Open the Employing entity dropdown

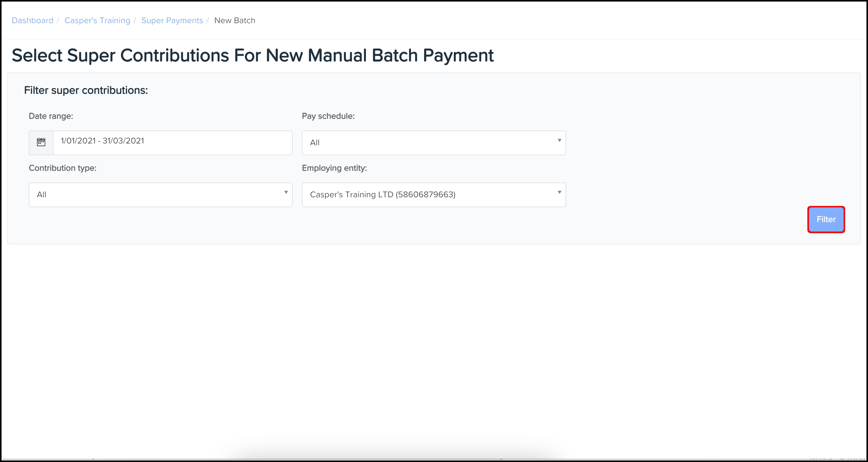point(433,195)
